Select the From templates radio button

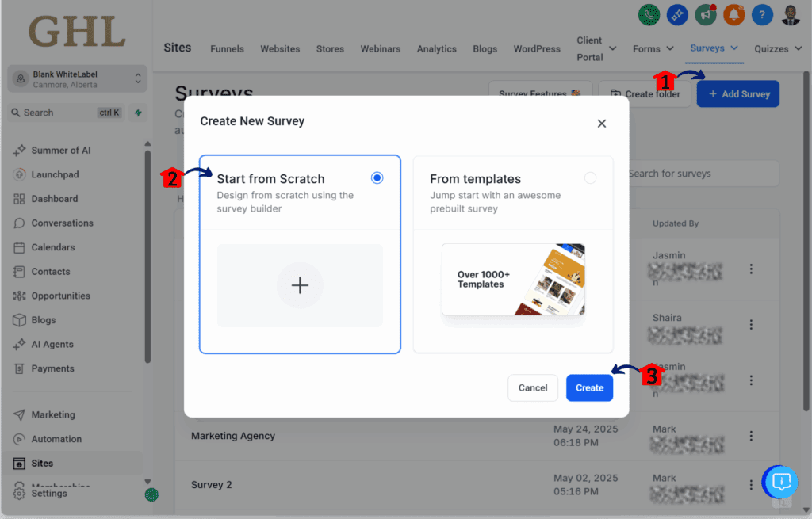point(590,178)
